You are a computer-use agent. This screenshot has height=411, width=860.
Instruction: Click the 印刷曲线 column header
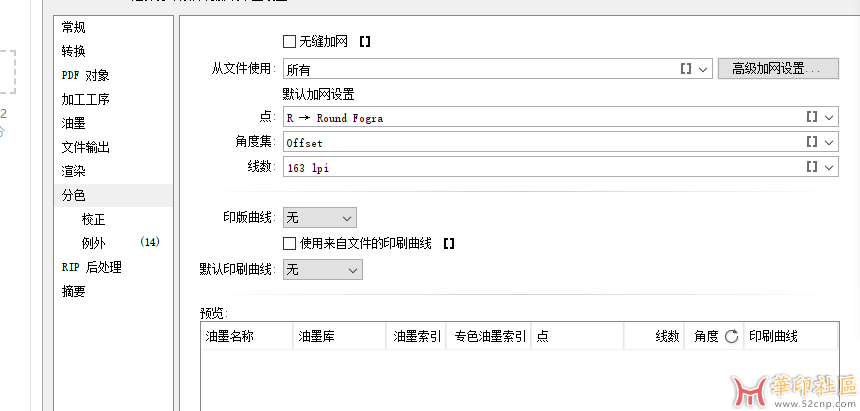click(791, 336)
